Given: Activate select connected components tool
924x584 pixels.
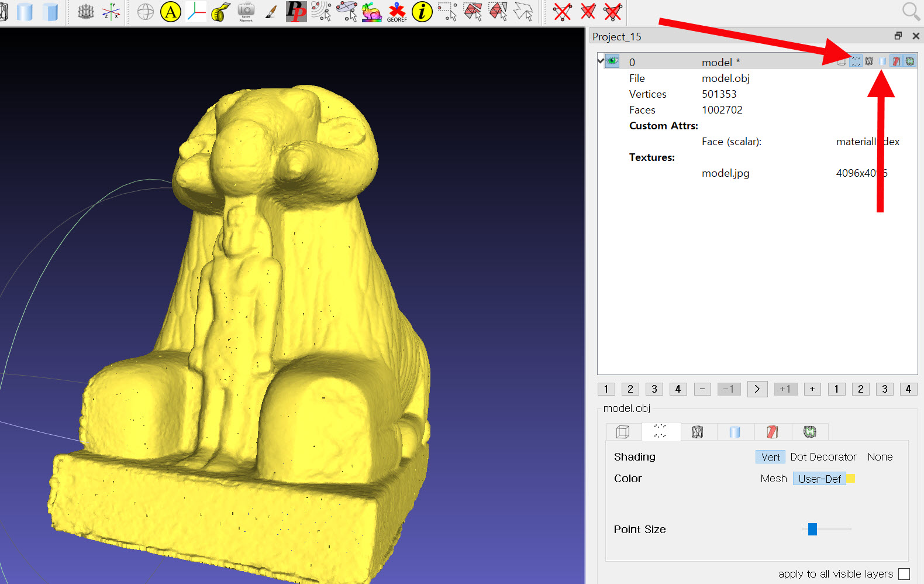Looking at the screenshot, I should (x=498, y=12).
